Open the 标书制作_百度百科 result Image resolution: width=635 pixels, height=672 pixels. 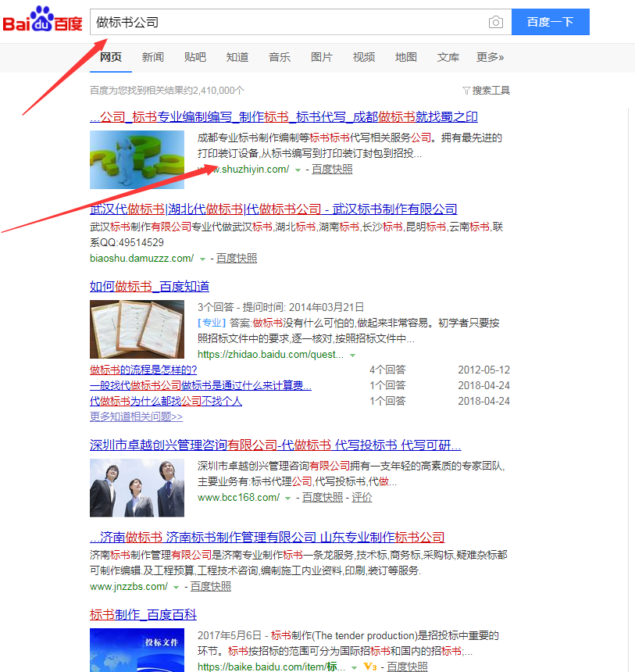coord(144,615)
